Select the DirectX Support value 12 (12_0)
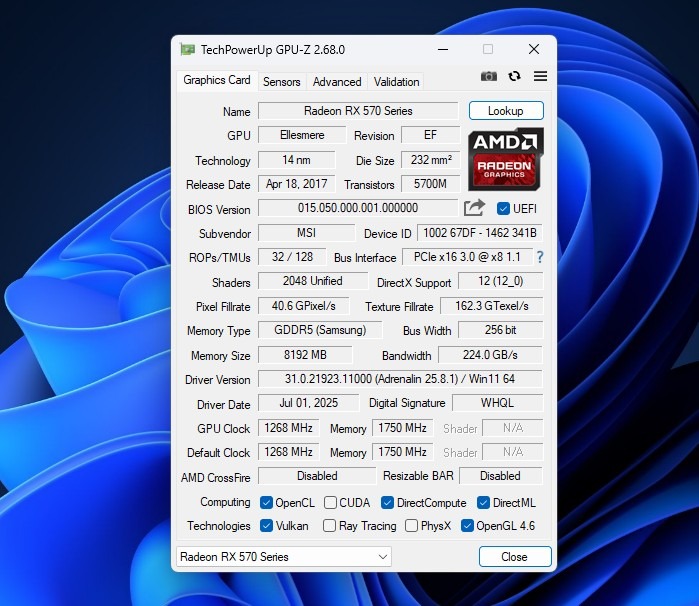 (501, 281)
